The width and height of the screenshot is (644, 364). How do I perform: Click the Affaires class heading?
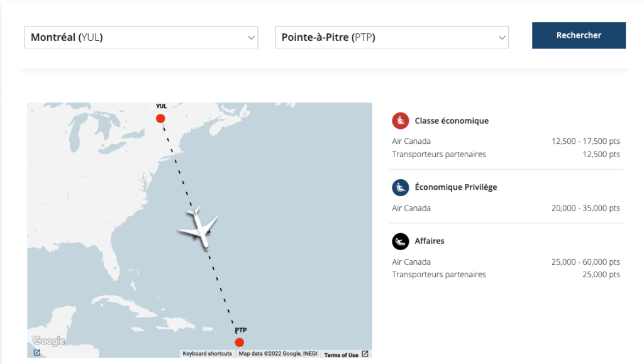(x=430, y=241)
